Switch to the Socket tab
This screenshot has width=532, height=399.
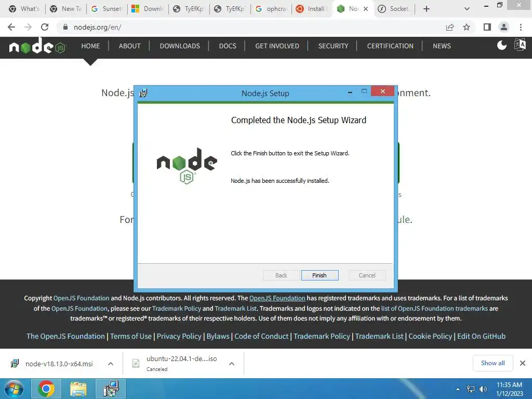pos(394,9)
